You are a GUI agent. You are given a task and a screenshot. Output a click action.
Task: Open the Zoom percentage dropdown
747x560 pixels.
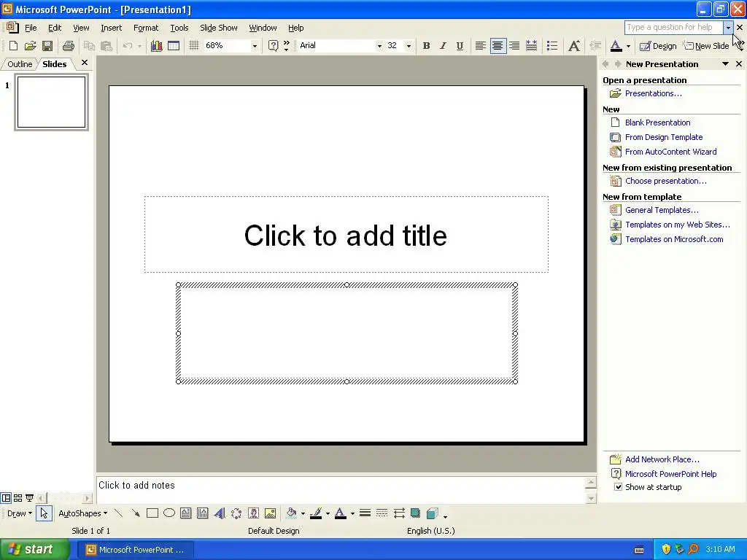tap(255, 46)
